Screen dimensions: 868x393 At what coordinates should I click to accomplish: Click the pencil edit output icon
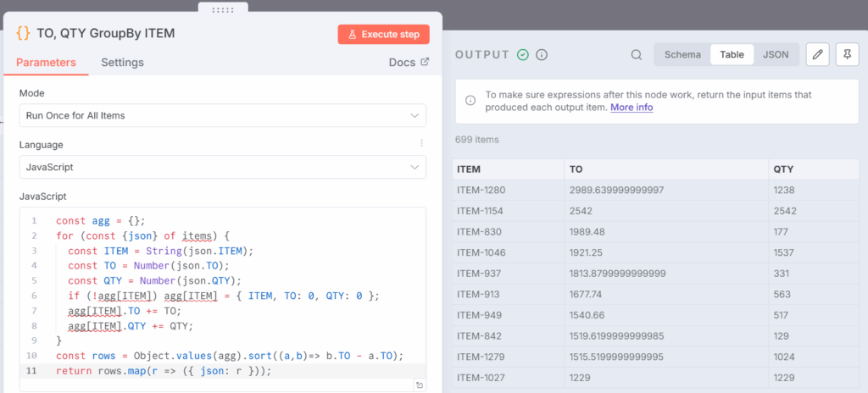(x=817, y=55)
